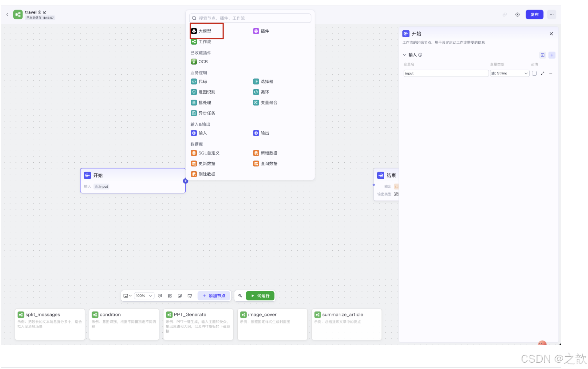Open the summarize_article template card
Image resolution: width=588 pixels, height=369 pixels.
coord(347,324)
